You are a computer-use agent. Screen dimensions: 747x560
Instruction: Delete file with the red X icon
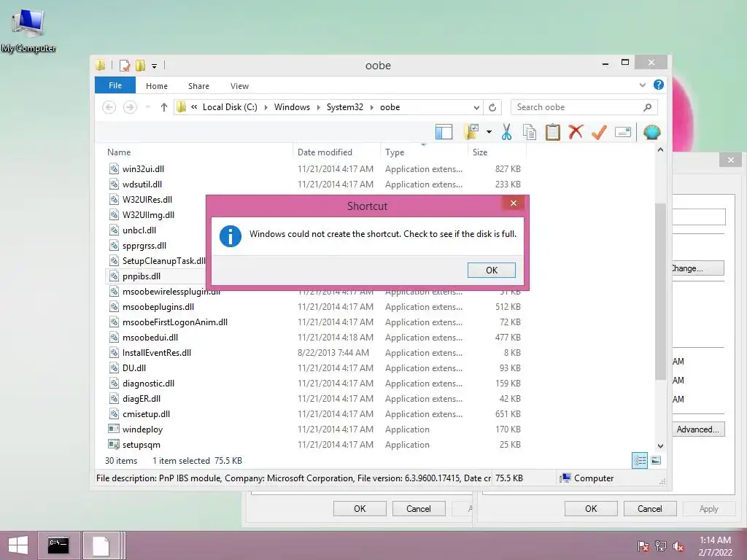pos(576,132)
